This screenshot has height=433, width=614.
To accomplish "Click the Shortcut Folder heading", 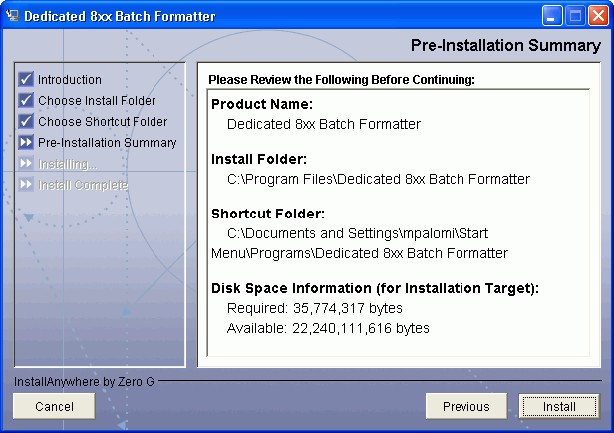I will pos(268,214).
